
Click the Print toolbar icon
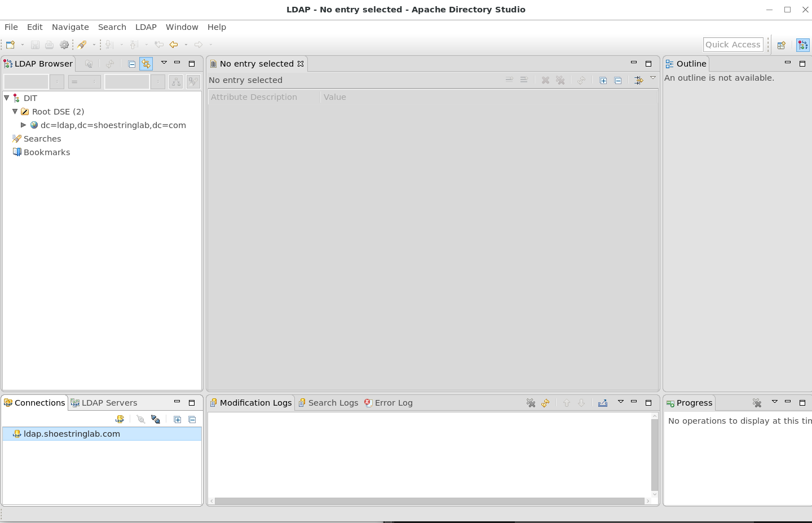click(50, 45)
